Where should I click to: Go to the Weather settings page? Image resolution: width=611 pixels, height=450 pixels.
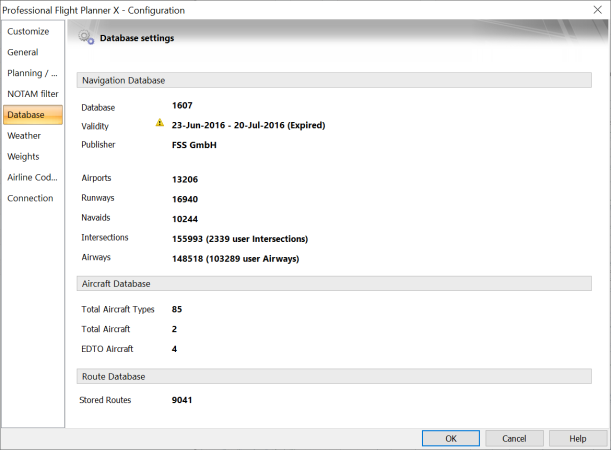pos(24,135)
